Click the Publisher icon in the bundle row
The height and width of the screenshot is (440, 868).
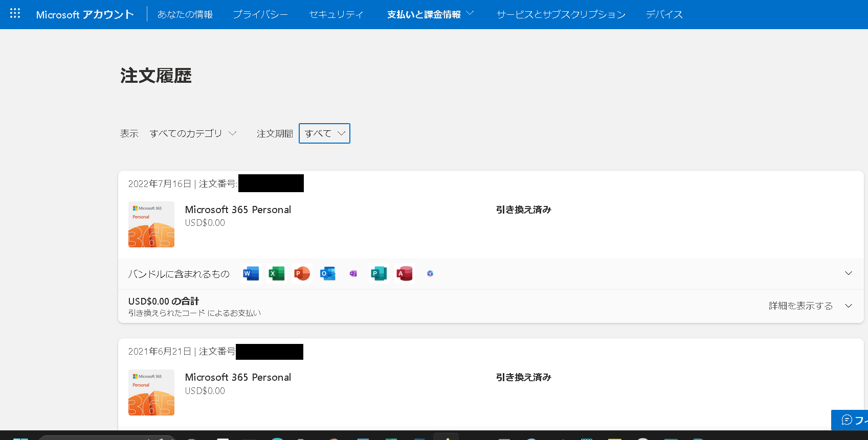tap(379, 273)
